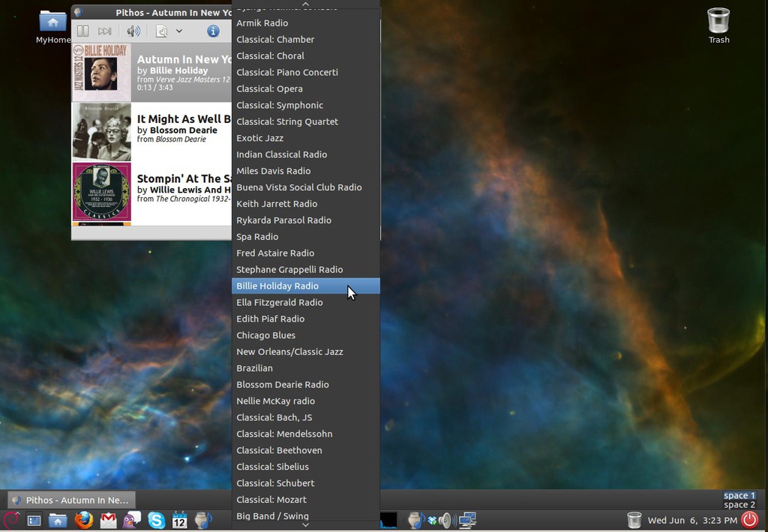This screenshot has height=532, width=768.
Task: Click the system tray speaker volume icon
Action: pos(447,520)
